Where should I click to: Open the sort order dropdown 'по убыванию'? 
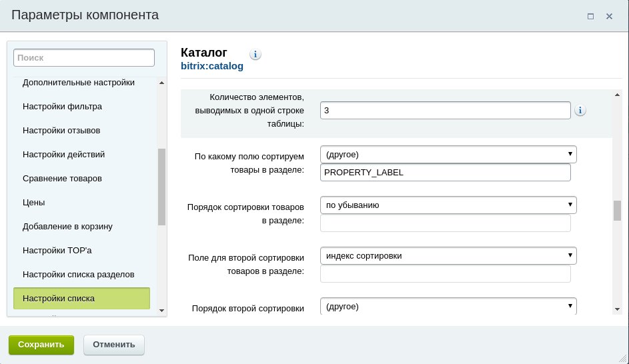[448, 205]
